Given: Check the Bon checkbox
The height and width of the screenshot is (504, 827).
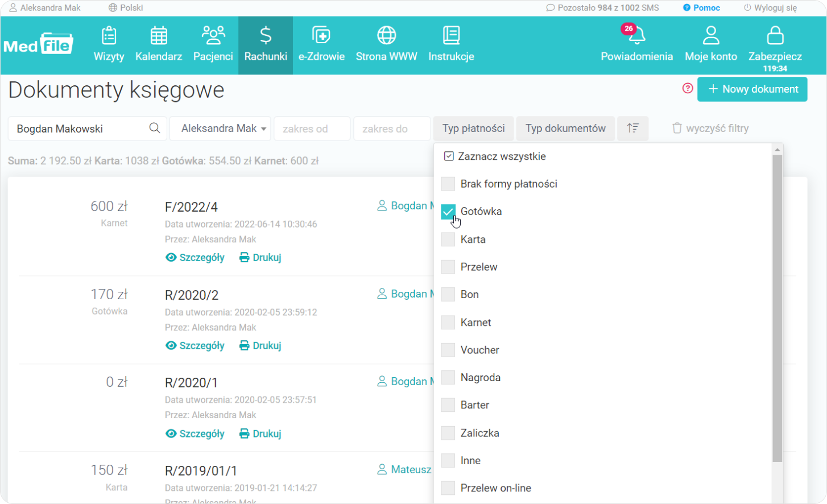Looking at the screenshot, I should 448,294.
